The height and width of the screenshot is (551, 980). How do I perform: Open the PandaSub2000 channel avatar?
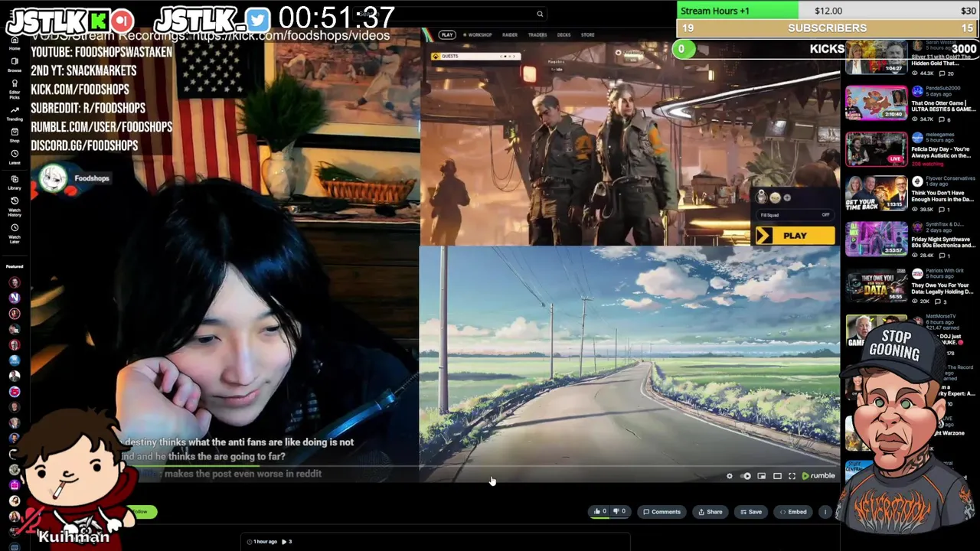click(x=917, y=90)
